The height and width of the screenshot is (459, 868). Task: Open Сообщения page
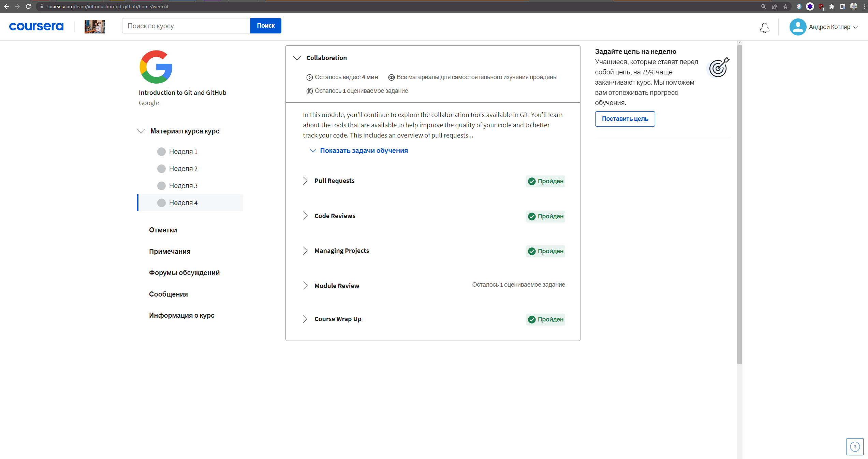[168, 294]
